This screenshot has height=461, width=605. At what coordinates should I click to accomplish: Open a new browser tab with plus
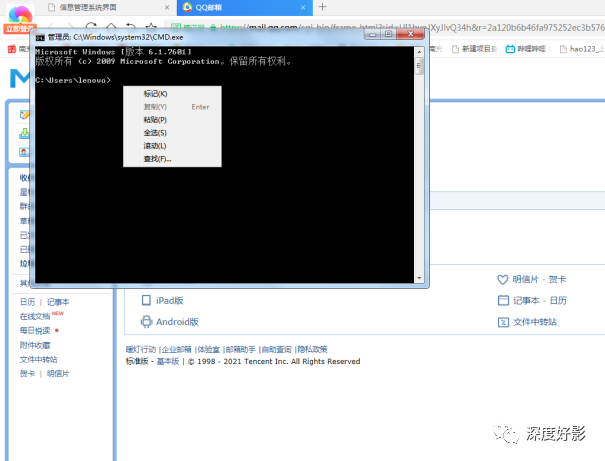(323, 7)
